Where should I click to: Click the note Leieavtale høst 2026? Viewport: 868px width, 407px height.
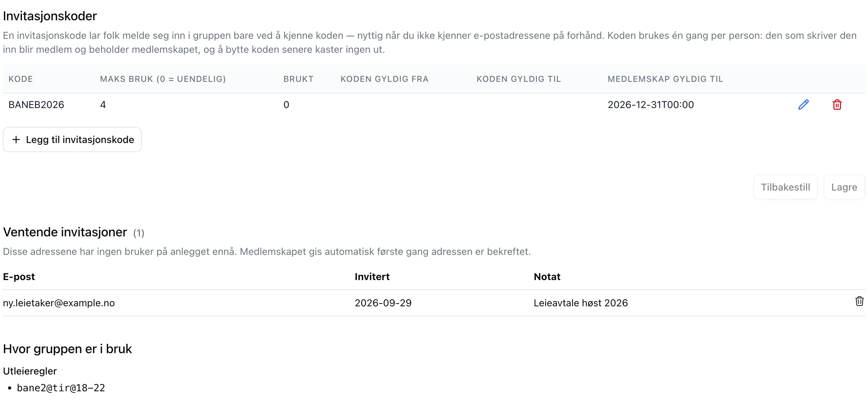tap(581, 303)
